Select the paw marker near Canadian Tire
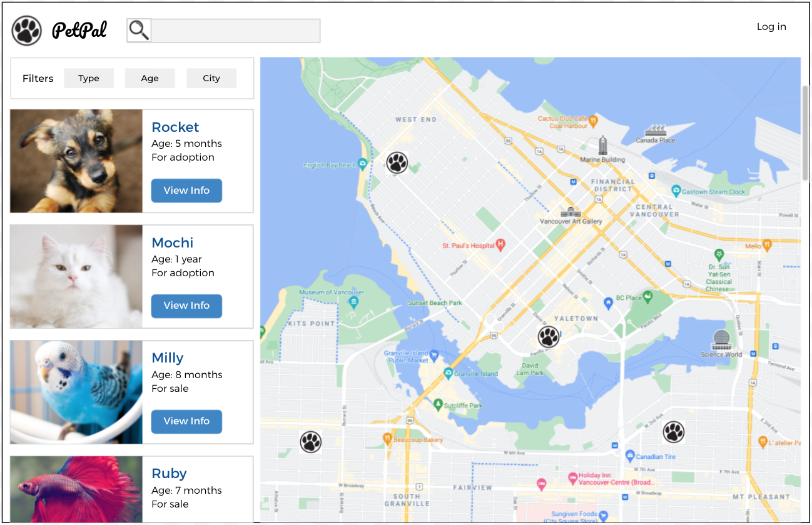Screen dimensions: 812x525 (673, 432)
